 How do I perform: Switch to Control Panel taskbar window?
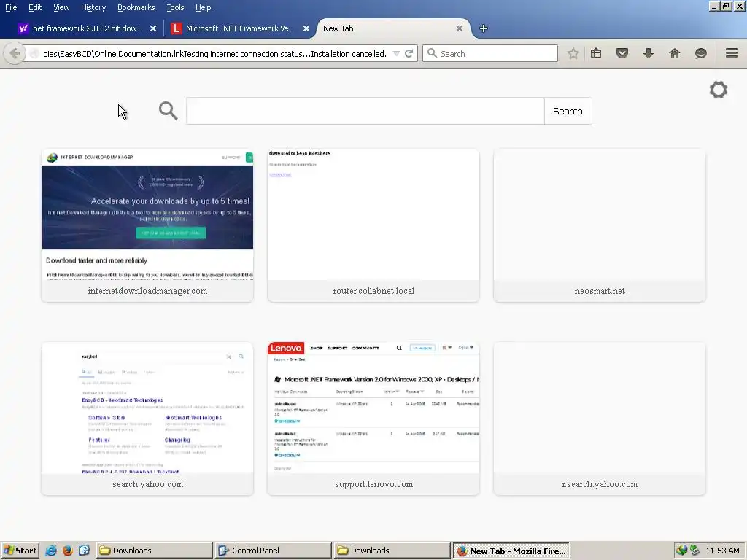coord(273,551)
